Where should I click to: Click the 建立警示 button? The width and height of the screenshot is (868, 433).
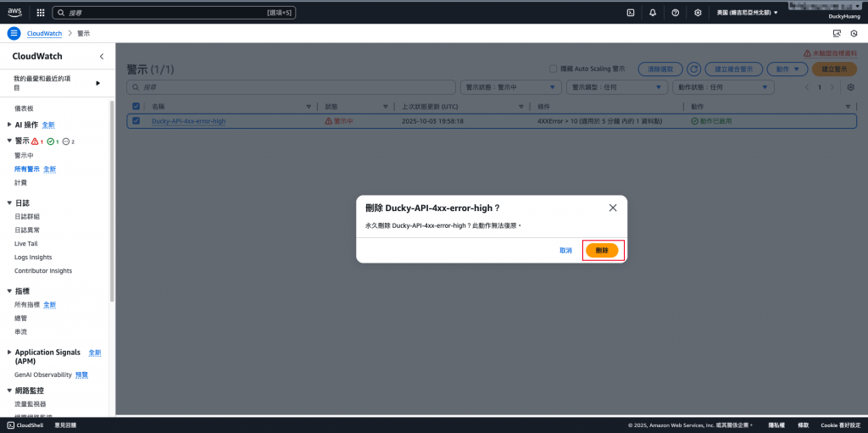(x=834, y=69)
